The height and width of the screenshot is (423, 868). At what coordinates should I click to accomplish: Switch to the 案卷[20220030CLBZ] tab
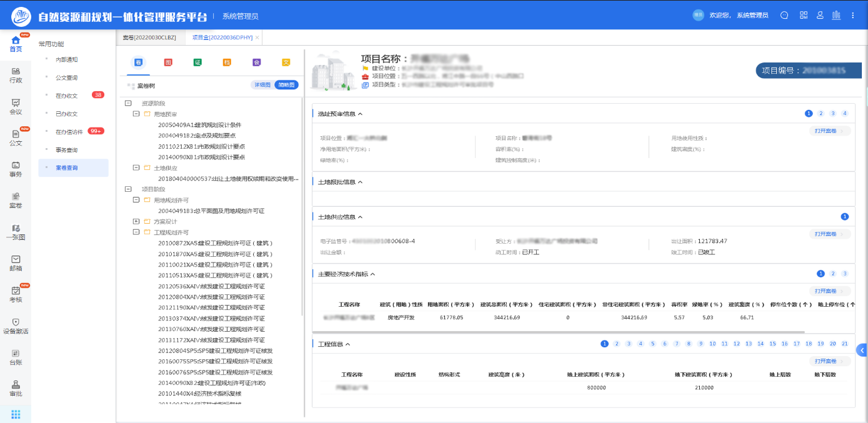click(149, 37)
